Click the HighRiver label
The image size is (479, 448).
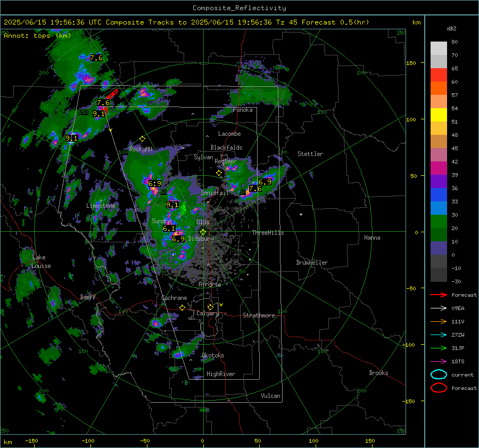[221, 374]
